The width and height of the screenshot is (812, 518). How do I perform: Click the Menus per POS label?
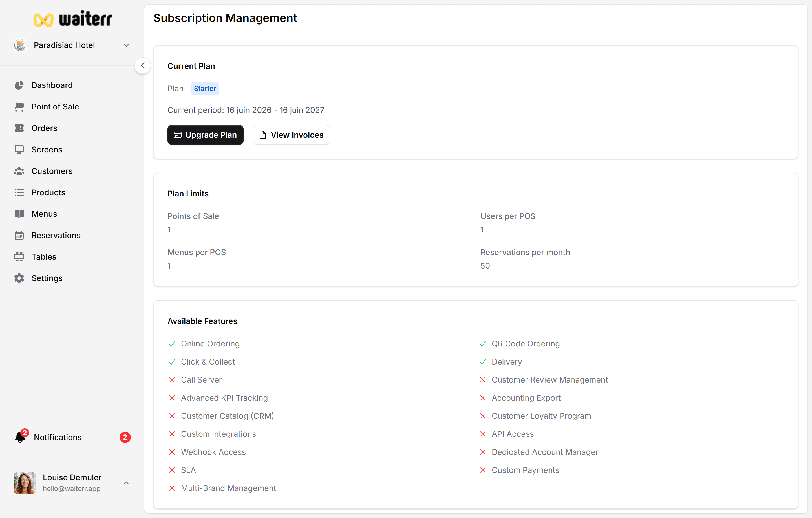tap(197, 252)
